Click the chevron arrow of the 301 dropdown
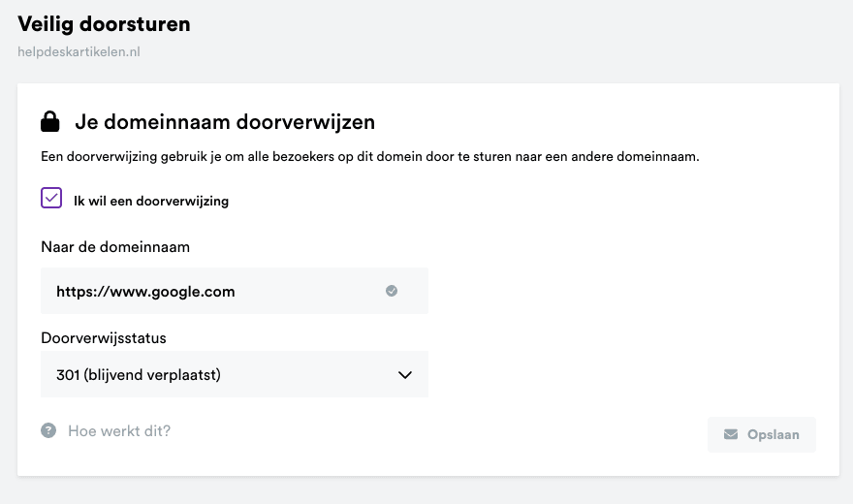 pyautogui.click(x=405, y=374)
